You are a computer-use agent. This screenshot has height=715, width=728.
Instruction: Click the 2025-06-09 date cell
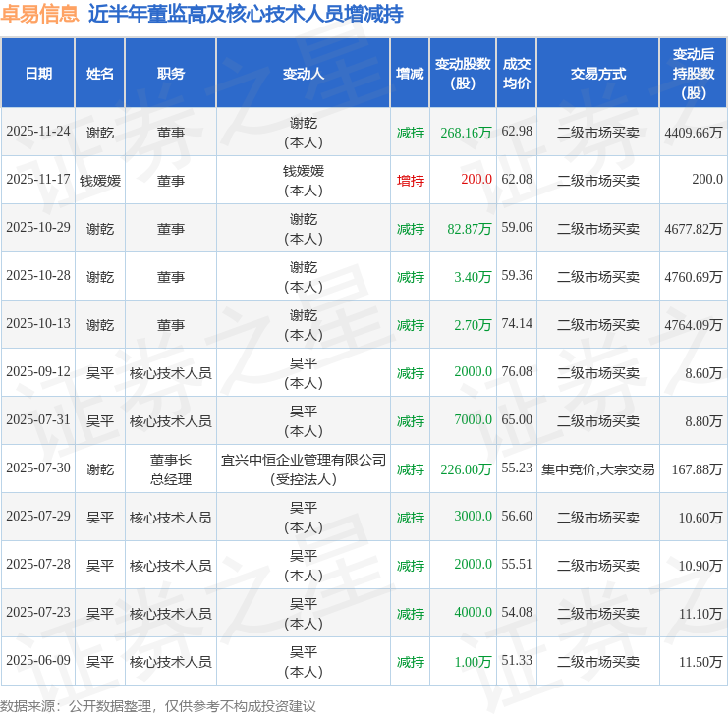pos(38,661)
